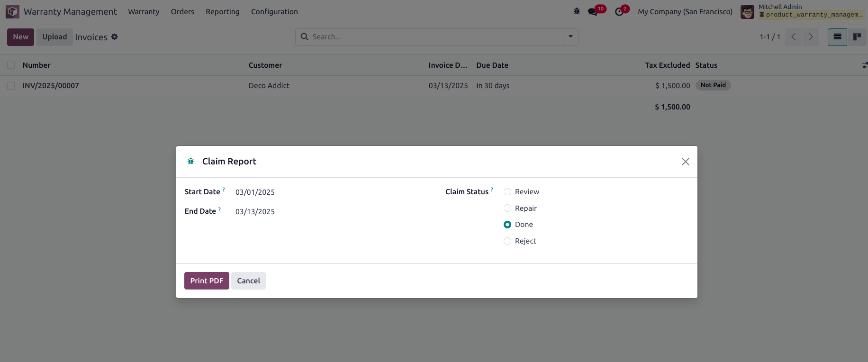The height and width of the screenshot is (362, 868).
Task: Select the Done claim status
Action: click(x=507, y=225)
